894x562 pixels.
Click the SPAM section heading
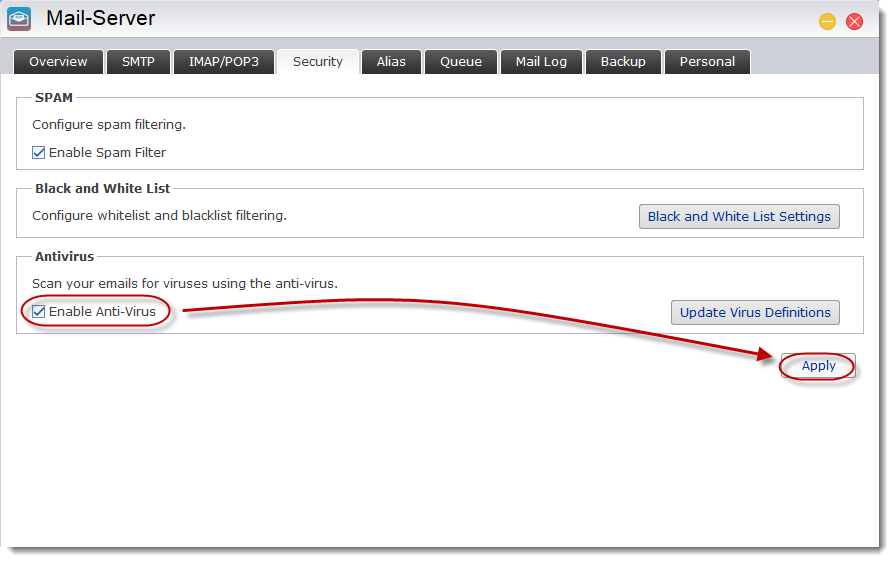point(54,98)
